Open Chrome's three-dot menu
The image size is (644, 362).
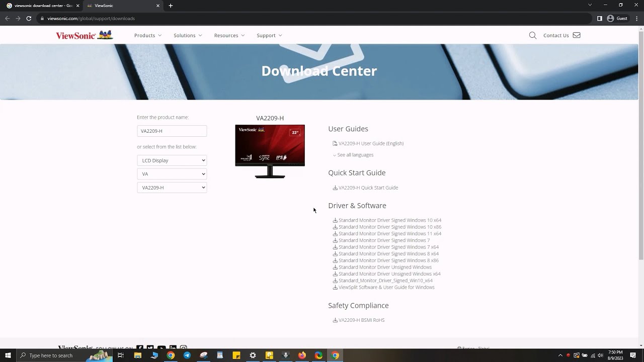click(637, 19)
